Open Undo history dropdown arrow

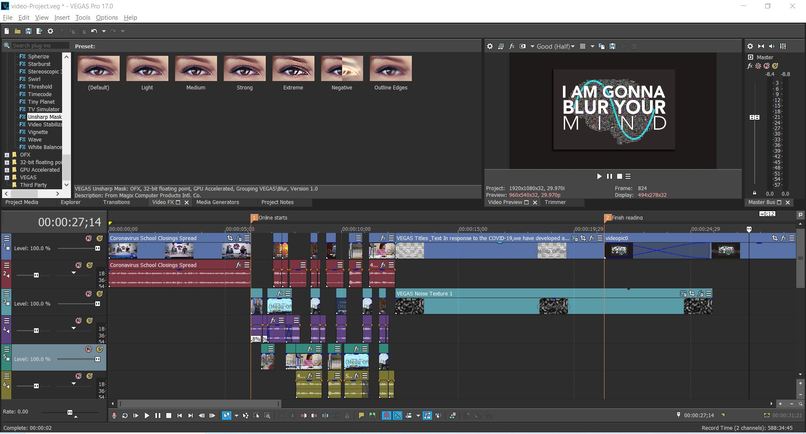(104, 31)
